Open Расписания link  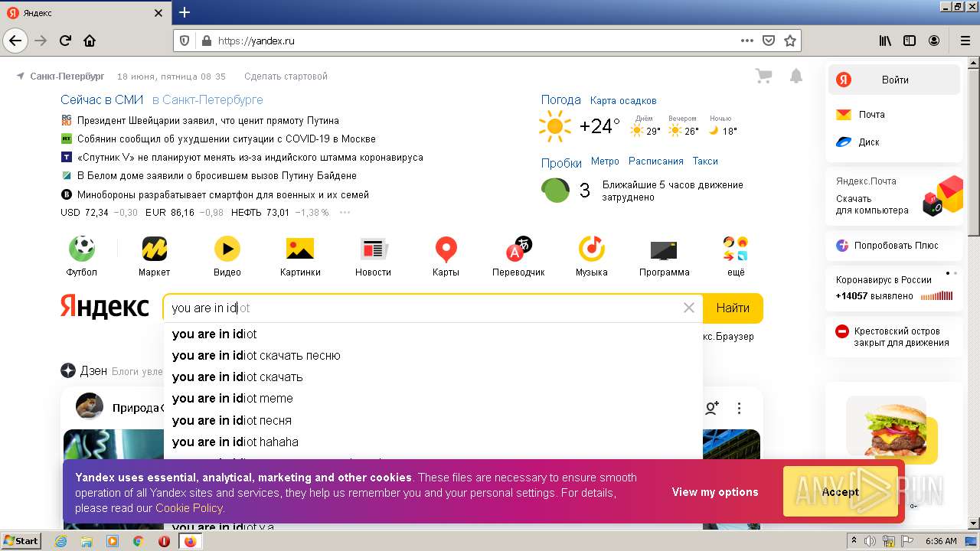656,161
